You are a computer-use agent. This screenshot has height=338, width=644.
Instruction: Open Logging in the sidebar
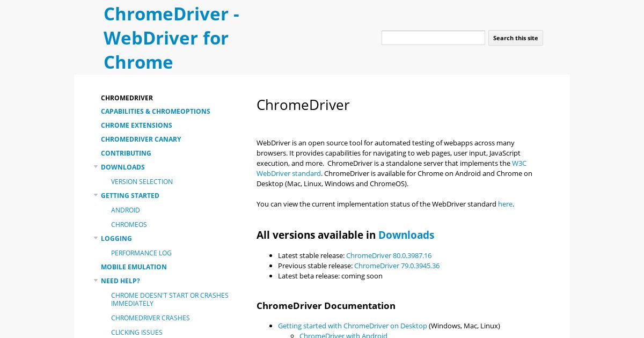pos(116,239)
